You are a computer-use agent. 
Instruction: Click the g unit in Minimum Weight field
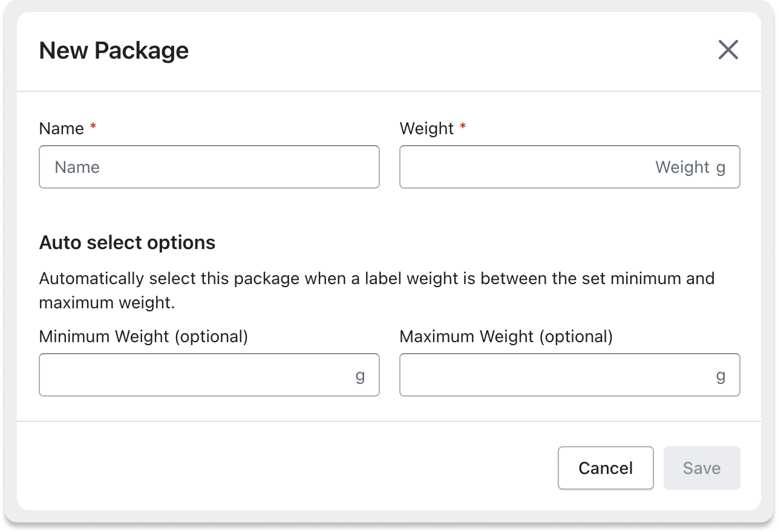coord(361,375)
